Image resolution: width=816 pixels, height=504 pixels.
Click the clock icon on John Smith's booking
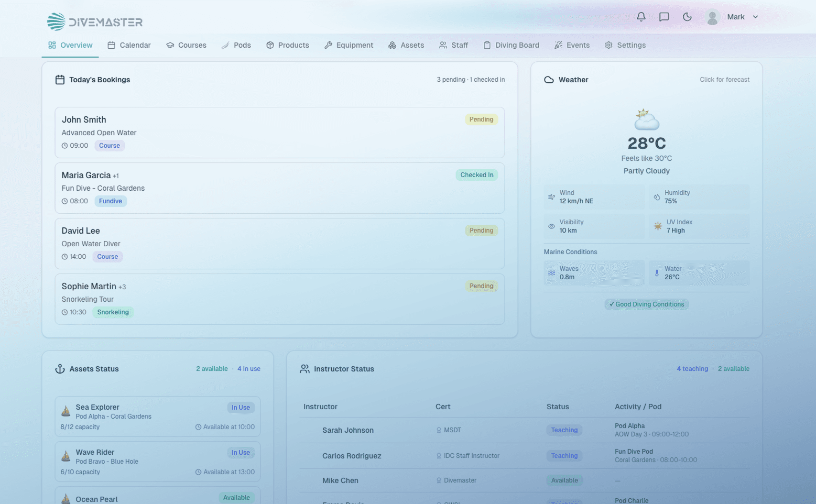(x=64, y=146)
